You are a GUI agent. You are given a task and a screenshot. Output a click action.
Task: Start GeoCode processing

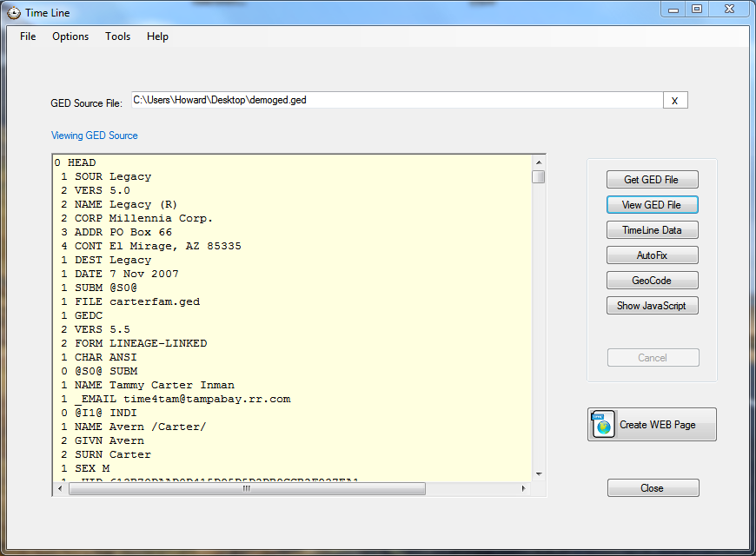click(x=652, y=280)
